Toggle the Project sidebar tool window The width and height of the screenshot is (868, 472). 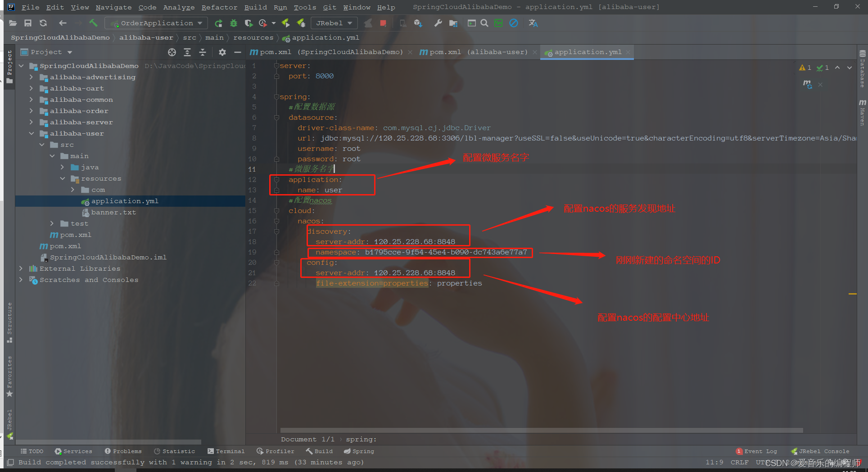pos(9,67)
